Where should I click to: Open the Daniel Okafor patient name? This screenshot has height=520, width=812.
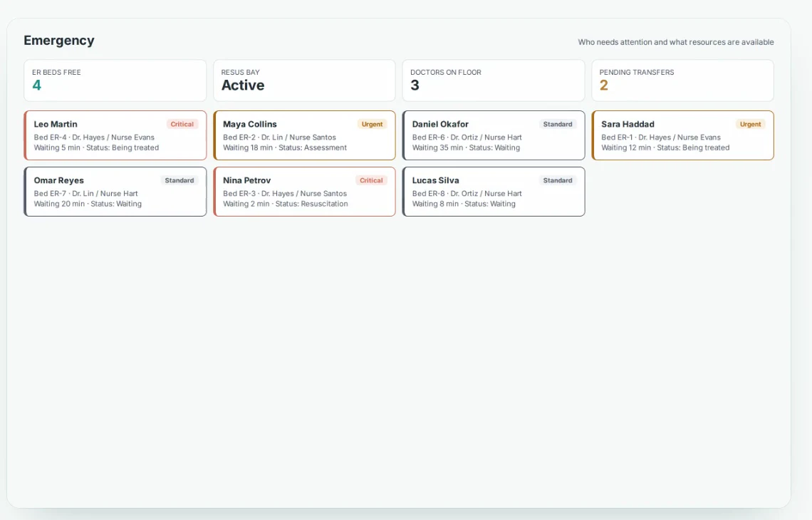tap(440, 125)
